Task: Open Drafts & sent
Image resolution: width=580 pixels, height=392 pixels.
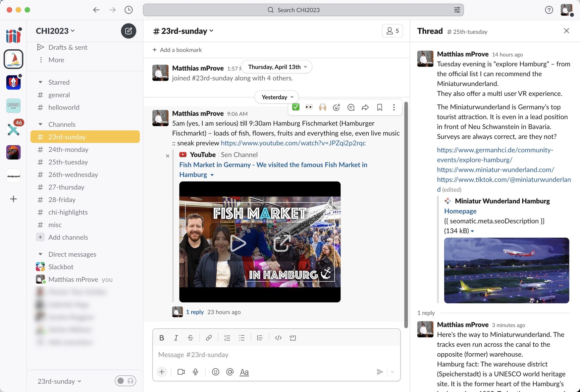Action: (85, 47)
